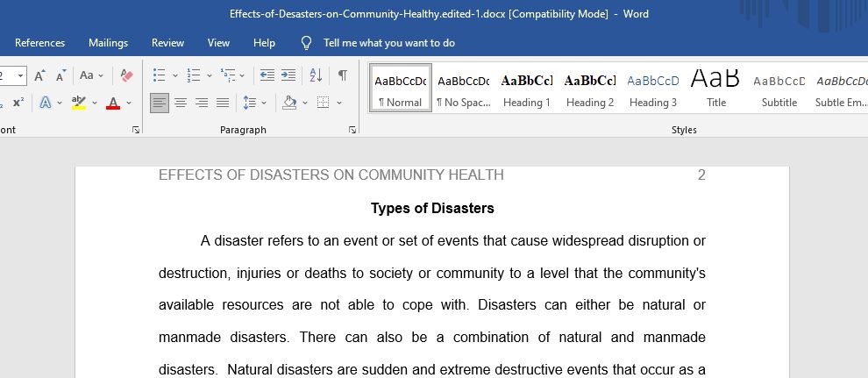Click Tell me what you want to do

click(x=389, y=43)
